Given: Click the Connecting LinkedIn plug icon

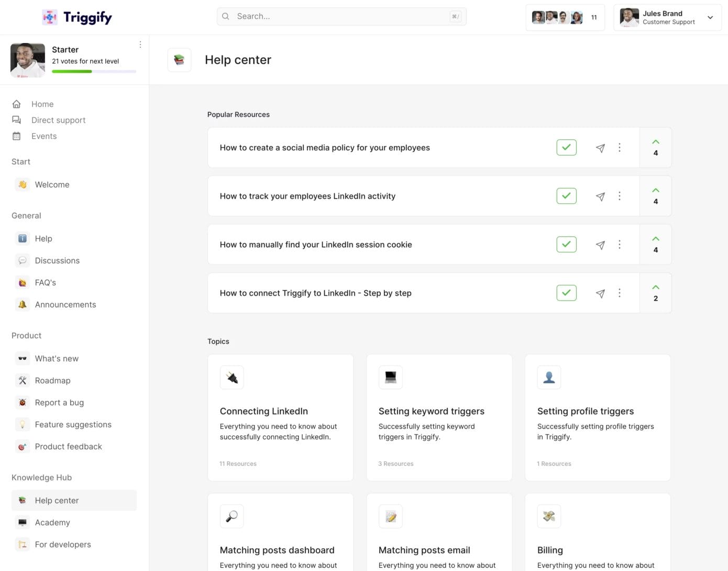Looking at the screenshot, I should [x=232, y=377].
